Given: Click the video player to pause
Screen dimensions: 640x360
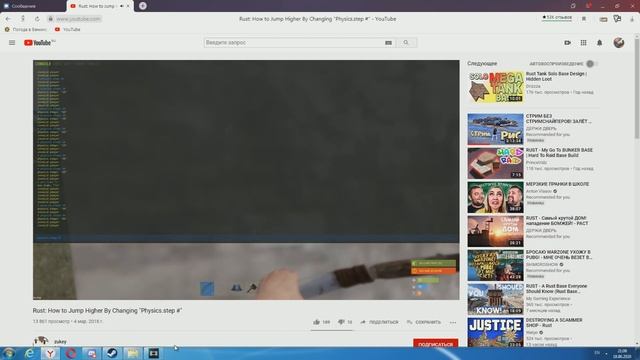Looking at the screenshot, I should (246, 180).
